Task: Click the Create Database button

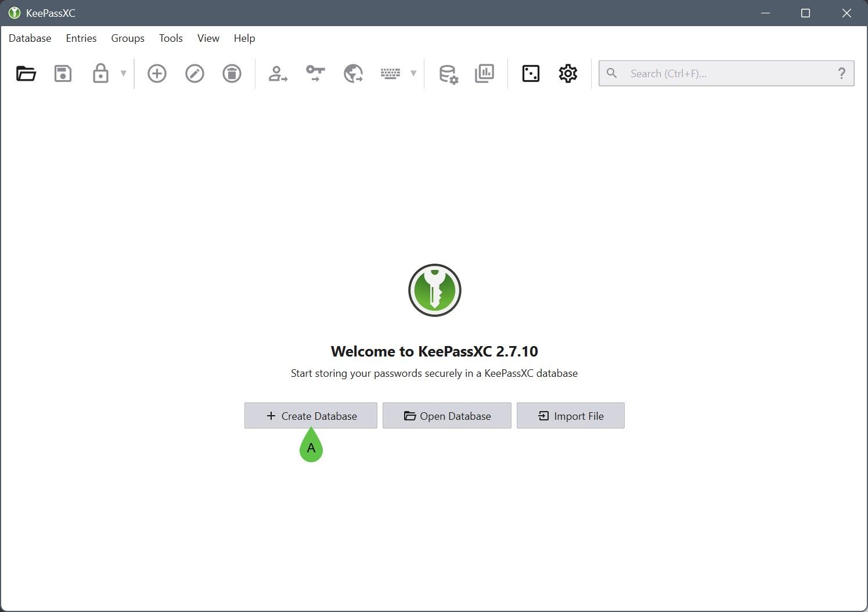Action: (x=311, y=416)
